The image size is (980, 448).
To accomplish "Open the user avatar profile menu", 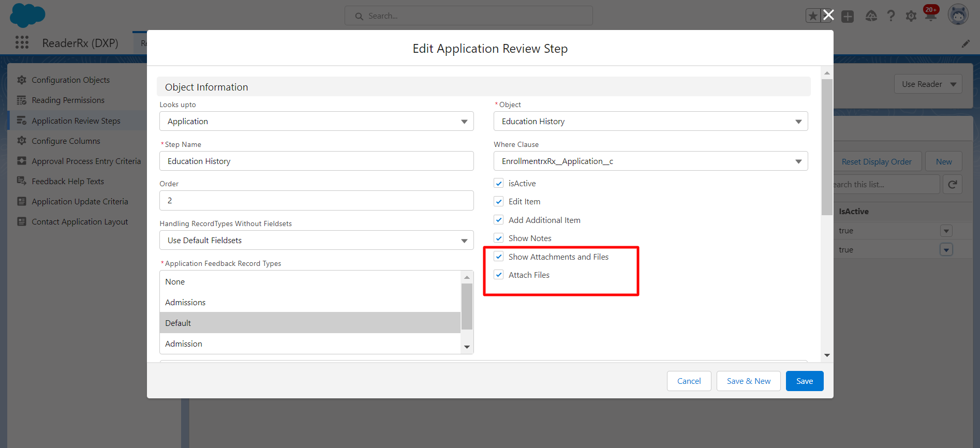I will coord(958,15).
